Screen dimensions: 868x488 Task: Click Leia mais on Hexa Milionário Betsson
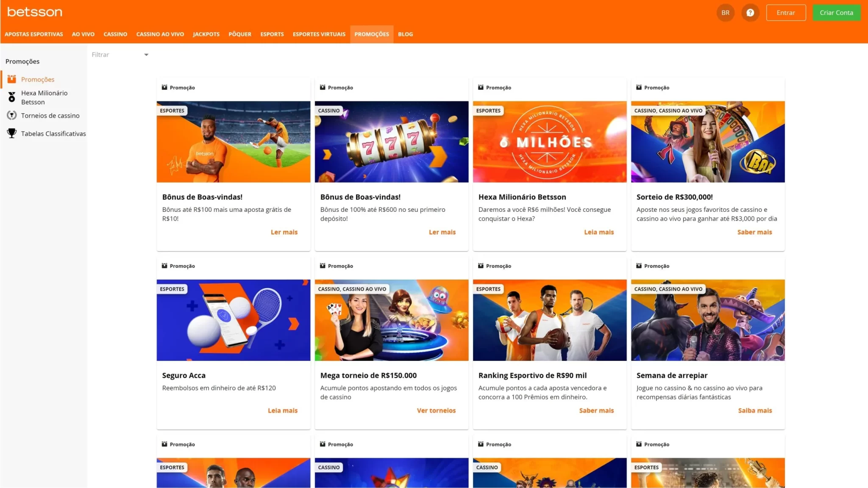click(599, 232)
